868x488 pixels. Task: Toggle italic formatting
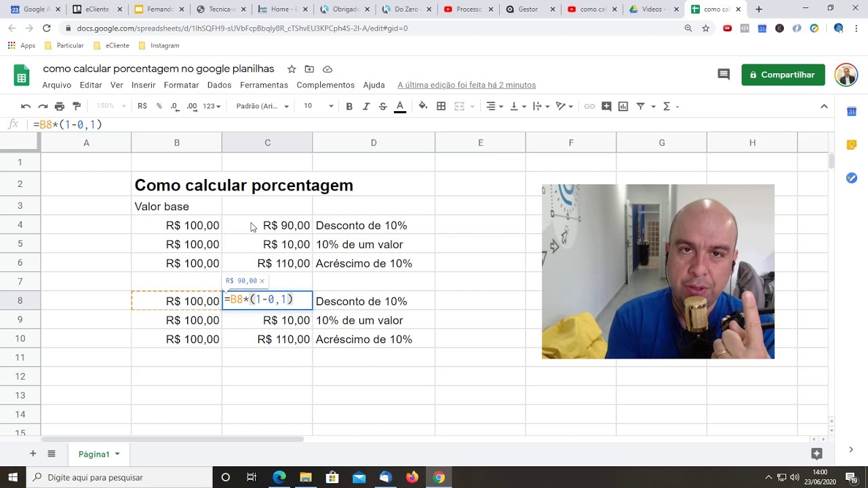(366, 106)
